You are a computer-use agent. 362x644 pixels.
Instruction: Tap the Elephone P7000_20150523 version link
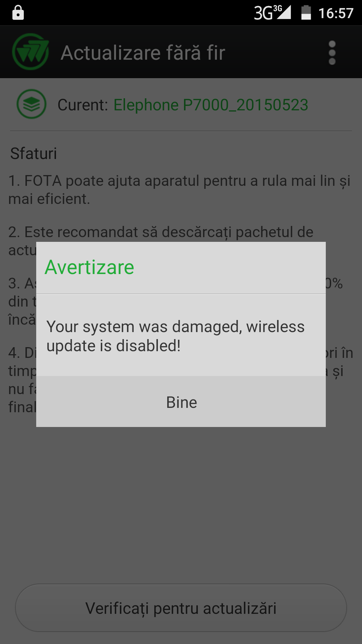tap(211, 105)
